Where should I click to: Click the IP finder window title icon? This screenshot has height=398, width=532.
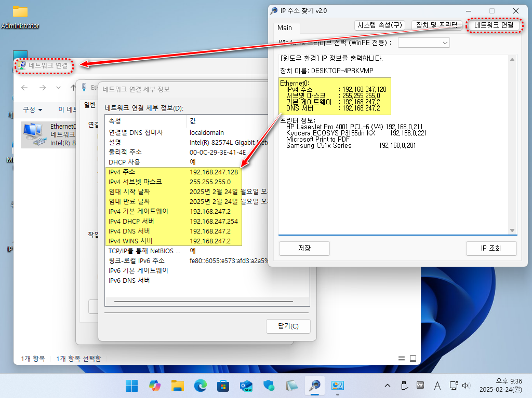(x=274, y=11)
